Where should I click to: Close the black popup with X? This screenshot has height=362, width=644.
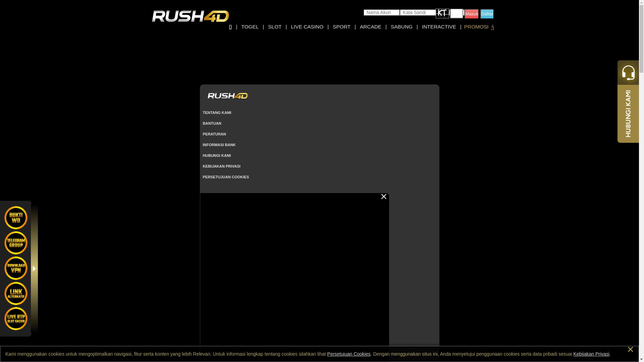[x=384, y=197]
